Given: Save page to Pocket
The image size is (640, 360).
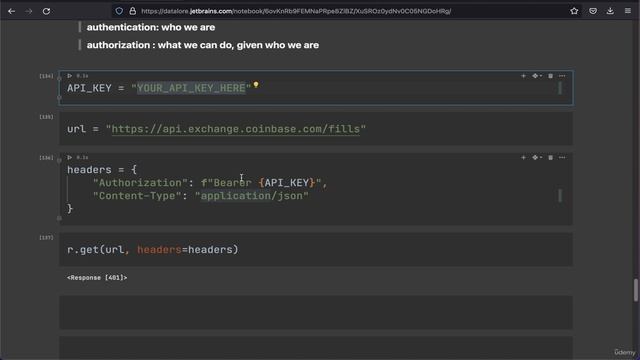Looking at the screenshot, I should click(x=593, y=11).
